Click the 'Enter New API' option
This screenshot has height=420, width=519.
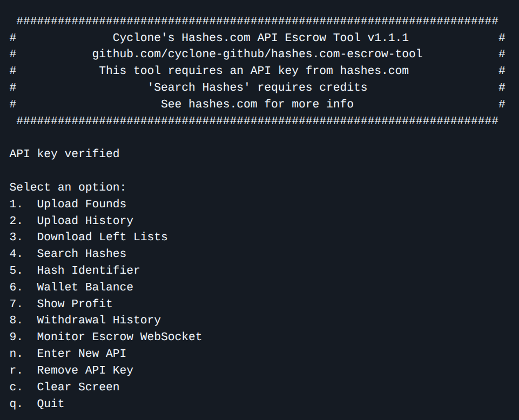(x=81, y=353)
